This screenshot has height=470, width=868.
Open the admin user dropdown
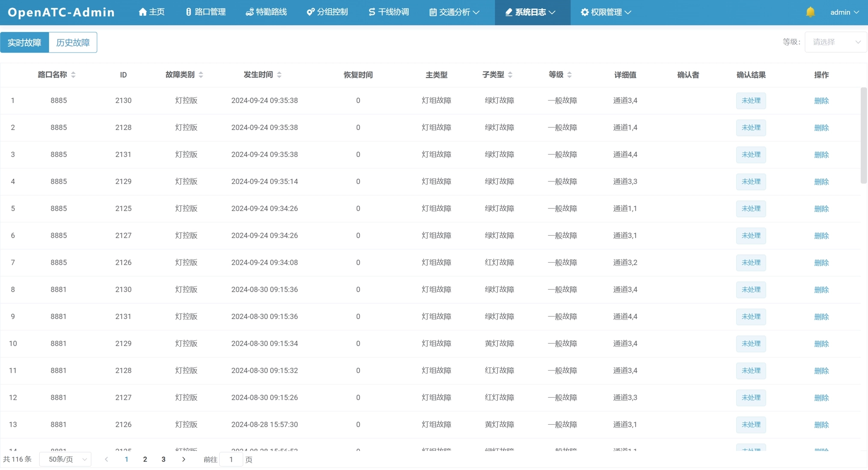(844, 12)
